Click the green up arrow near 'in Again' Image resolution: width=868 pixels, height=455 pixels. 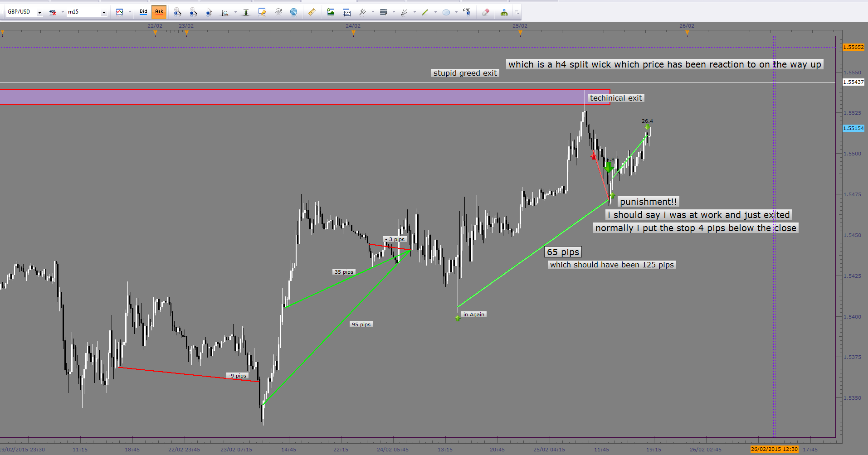(458, 318)
